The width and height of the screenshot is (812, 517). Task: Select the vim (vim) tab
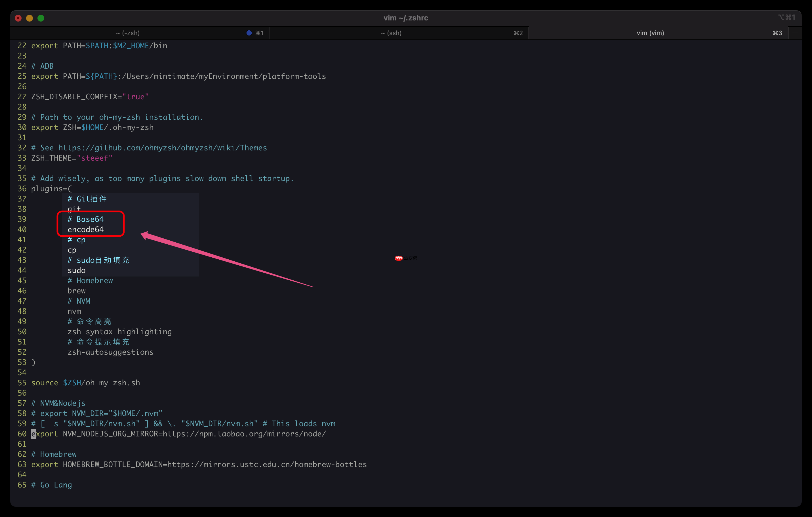[650, 33]
